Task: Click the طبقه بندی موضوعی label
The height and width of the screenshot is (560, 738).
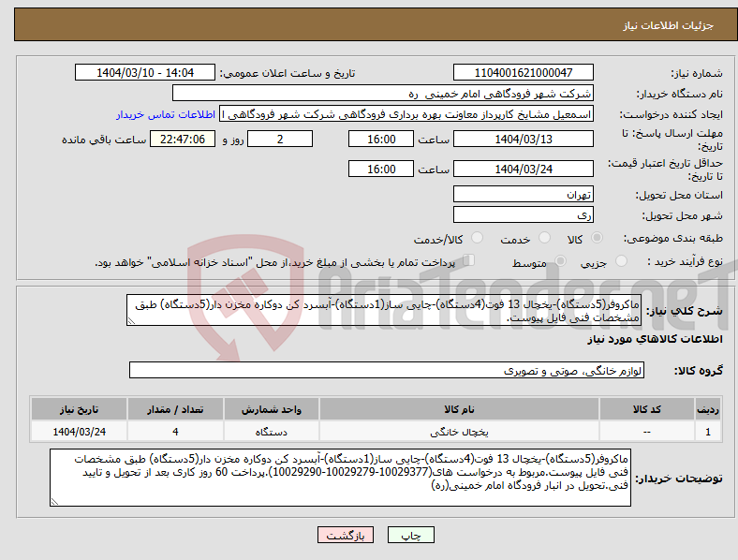Action: coord(673,239)
